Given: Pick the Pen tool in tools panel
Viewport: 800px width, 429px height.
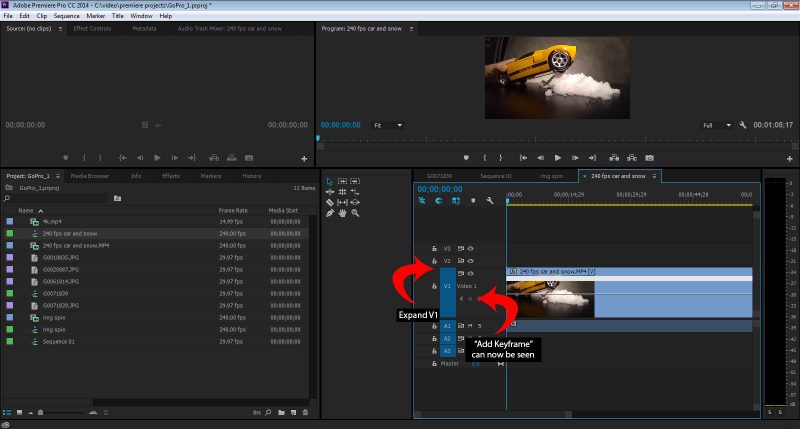Looking at the screenshot, I should click(x=330, y=213).
